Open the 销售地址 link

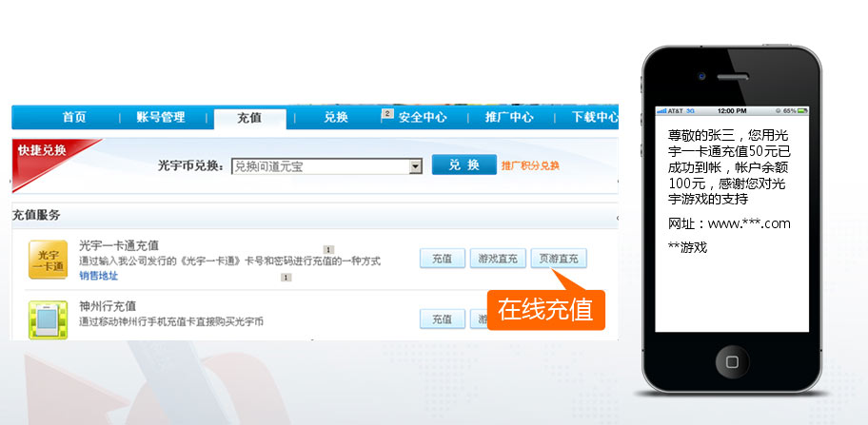tap(99, 276)
